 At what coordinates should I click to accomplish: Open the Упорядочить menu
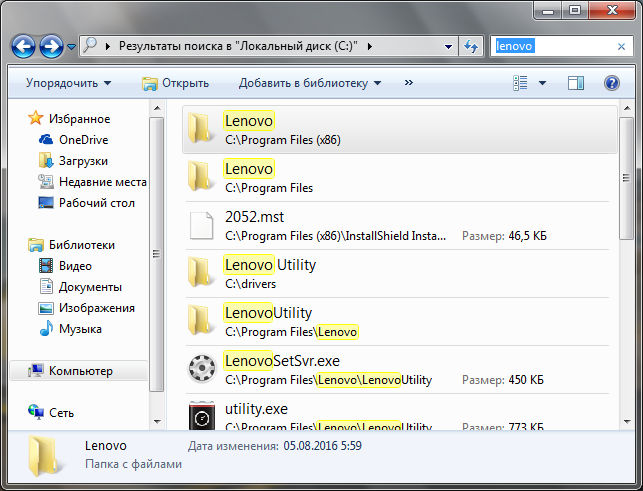(68, 83)
